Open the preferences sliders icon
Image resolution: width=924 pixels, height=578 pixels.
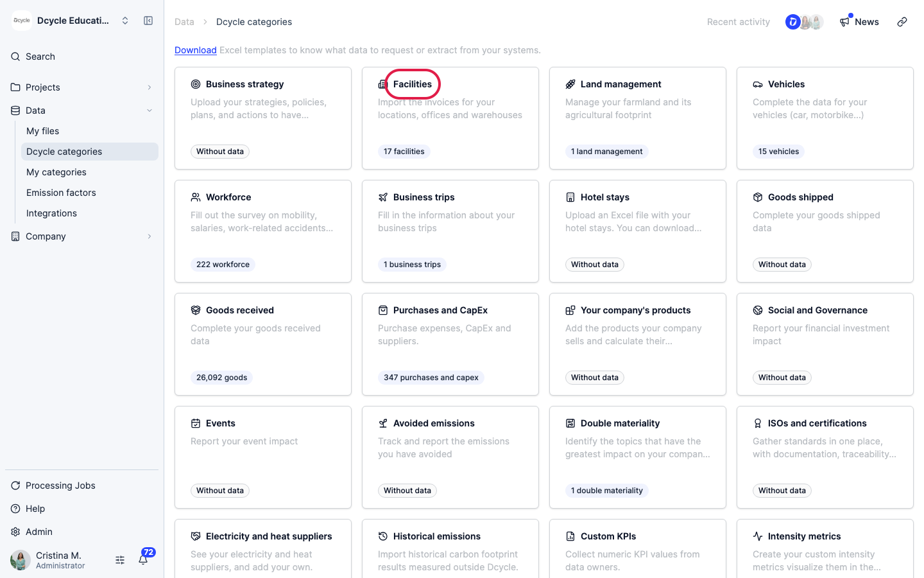(x=120, y=560)
